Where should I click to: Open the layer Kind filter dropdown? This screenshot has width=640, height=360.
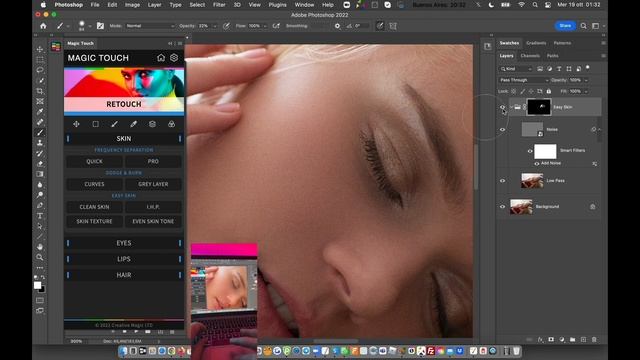coord(516,69)
